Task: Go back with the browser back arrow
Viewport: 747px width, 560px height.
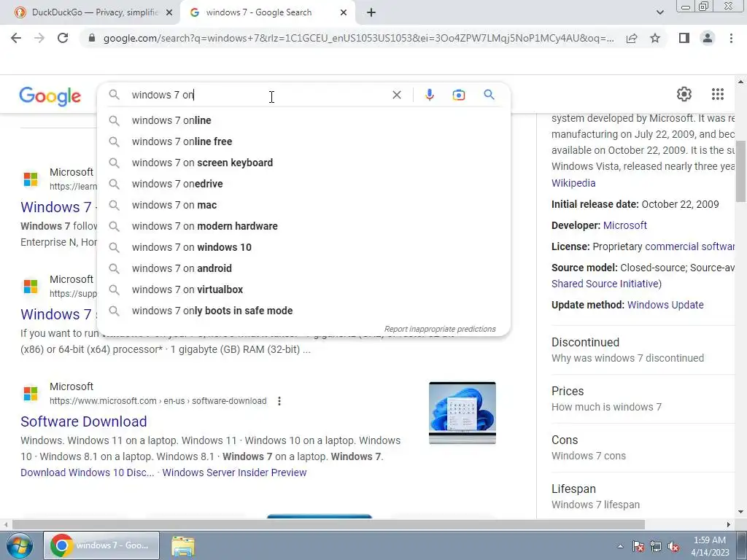Action: click(x=16, y=38)
